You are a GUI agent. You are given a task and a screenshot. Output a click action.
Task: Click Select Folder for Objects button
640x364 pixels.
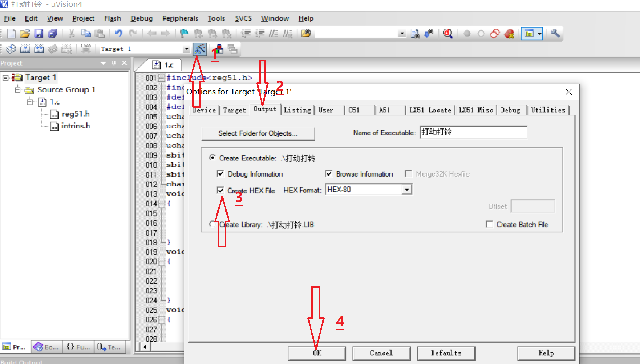click(258, 133)
